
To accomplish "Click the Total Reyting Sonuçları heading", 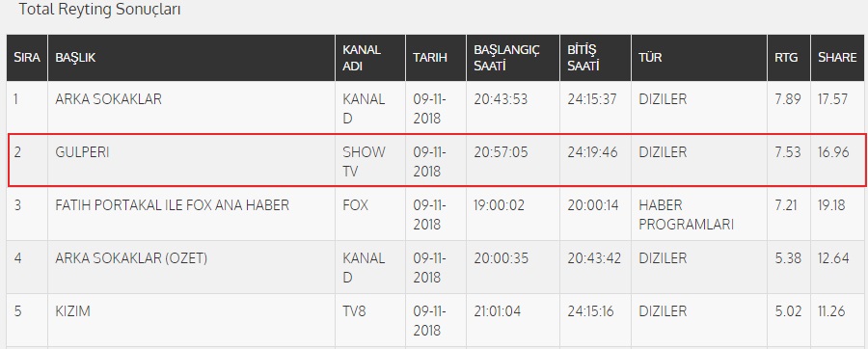I will pos(99,10).
